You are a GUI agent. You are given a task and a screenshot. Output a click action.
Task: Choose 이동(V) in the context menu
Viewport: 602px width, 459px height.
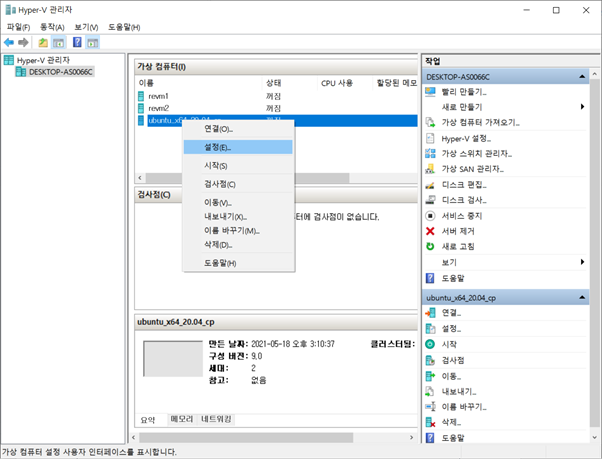click(238, 202)
